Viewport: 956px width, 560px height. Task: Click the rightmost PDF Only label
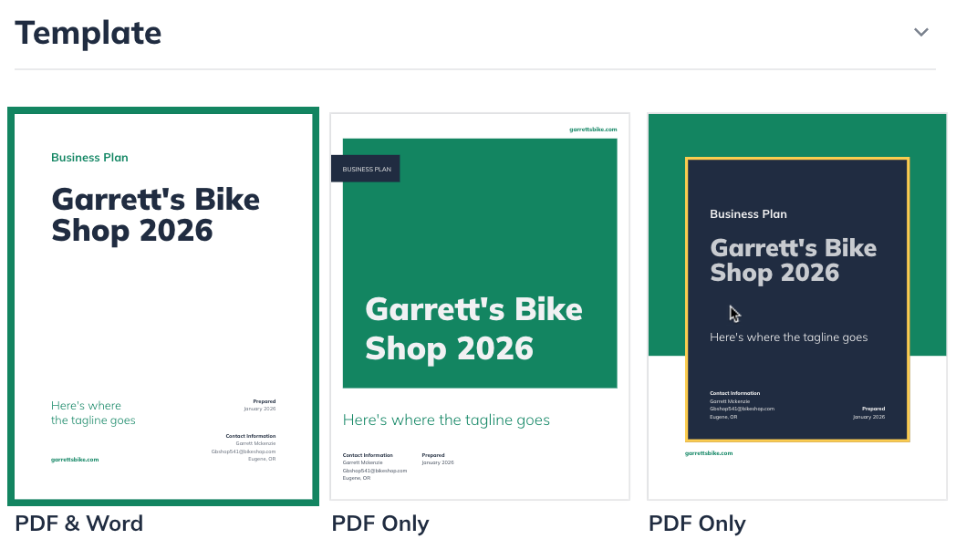(x=697, y=524)
